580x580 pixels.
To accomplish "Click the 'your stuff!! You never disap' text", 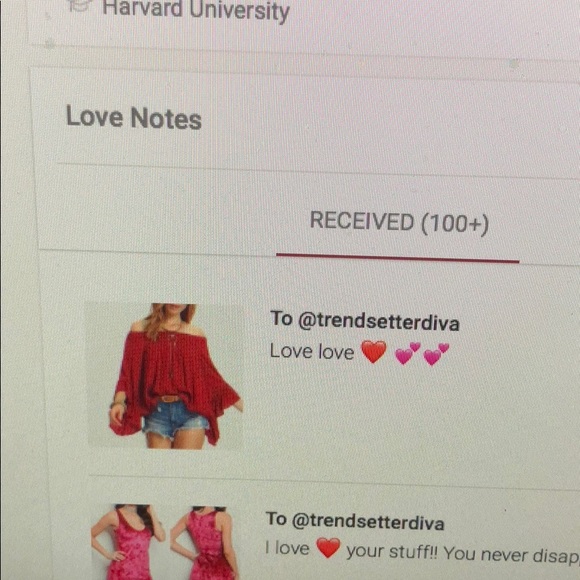I will 462,554.
